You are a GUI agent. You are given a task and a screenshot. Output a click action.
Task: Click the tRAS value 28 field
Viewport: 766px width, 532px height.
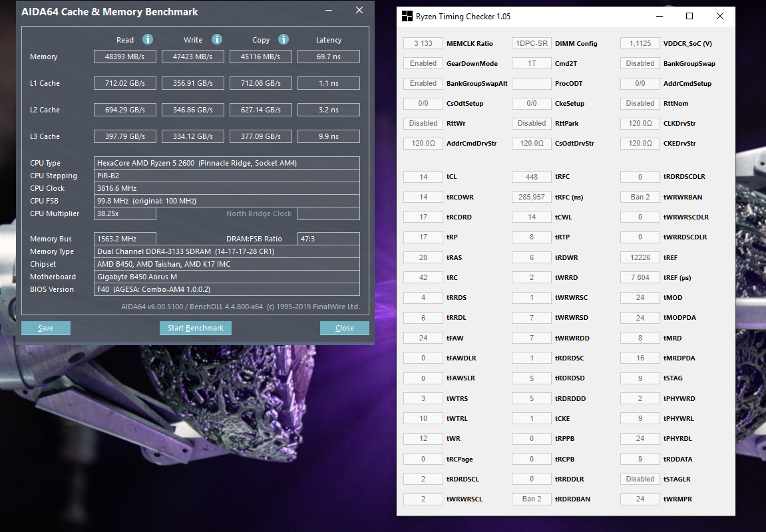click(x=423, y=258)
